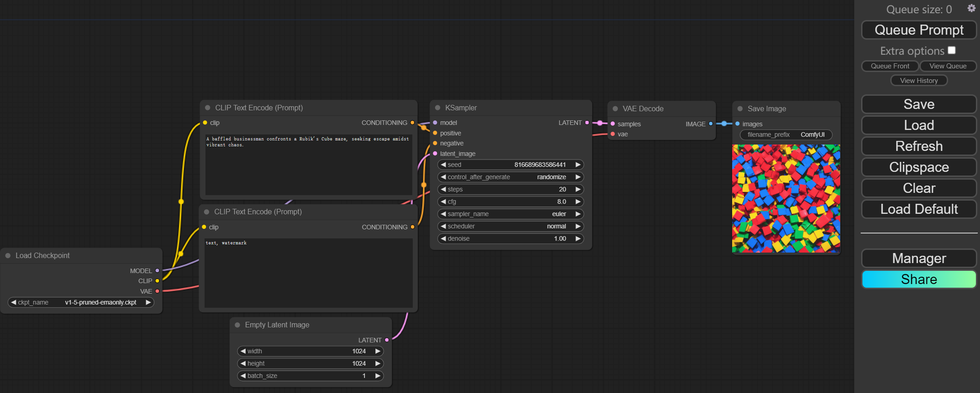Click the Load button
The image size is (980, 393).
pyautogui.click(x=919, y=125)
